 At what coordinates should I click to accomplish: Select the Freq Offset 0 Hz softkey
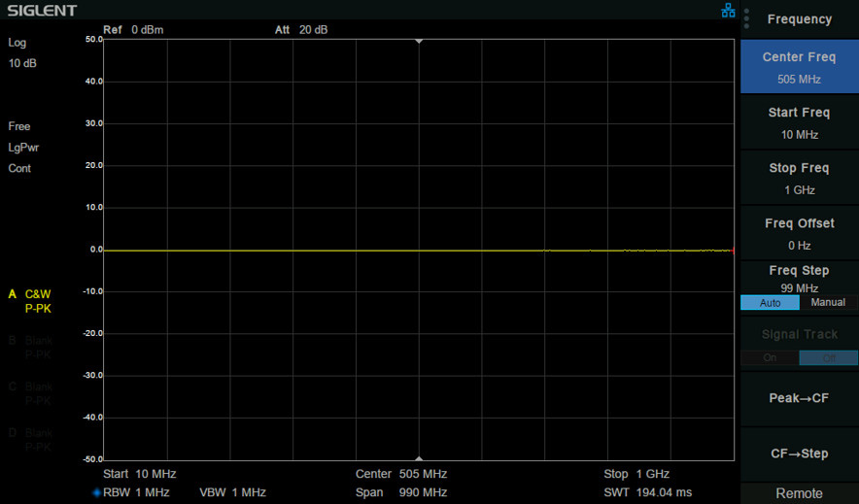pos(800,234)
